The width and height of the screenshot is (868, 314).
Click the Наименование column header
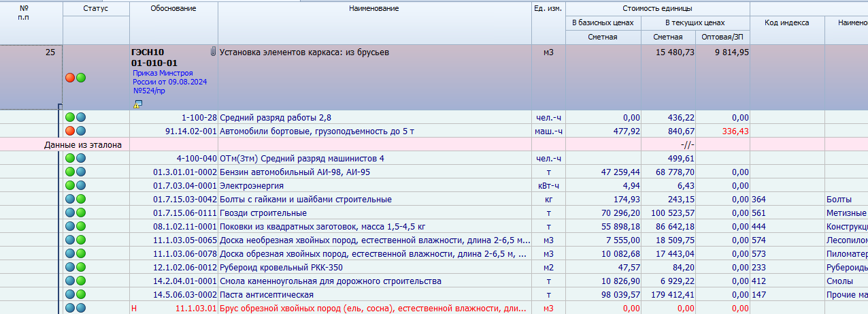coord(374,8)
